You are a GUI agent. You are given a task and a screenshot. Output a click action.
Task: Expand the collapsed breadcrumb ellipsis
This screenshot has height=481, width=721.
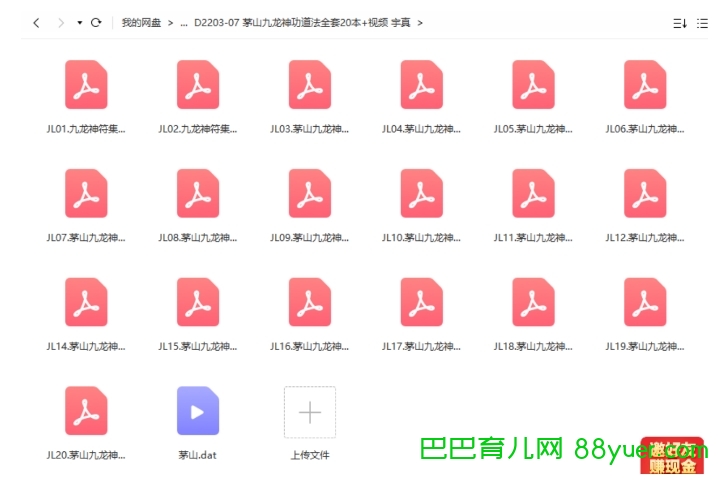click(184, 23)
